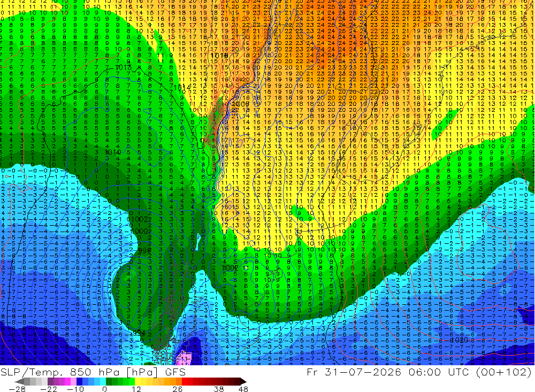Click the dark-brown right arrow end of legend
The image size is (535, 392).
[x=243, y=382]
